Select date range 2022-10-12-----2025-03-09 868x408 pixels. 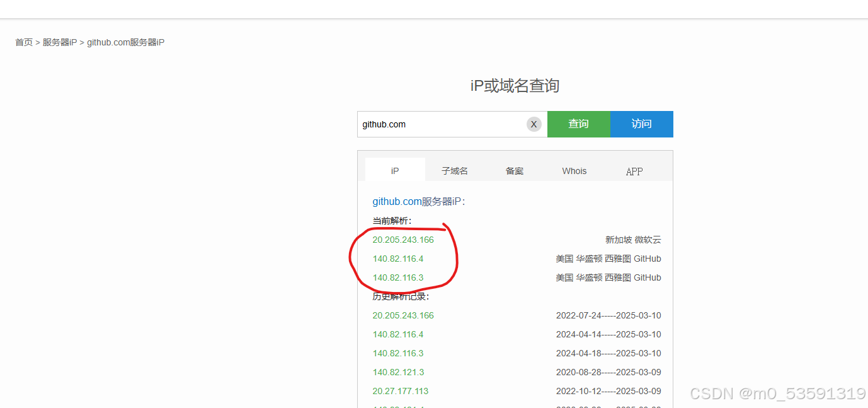[x=608, y=391]
